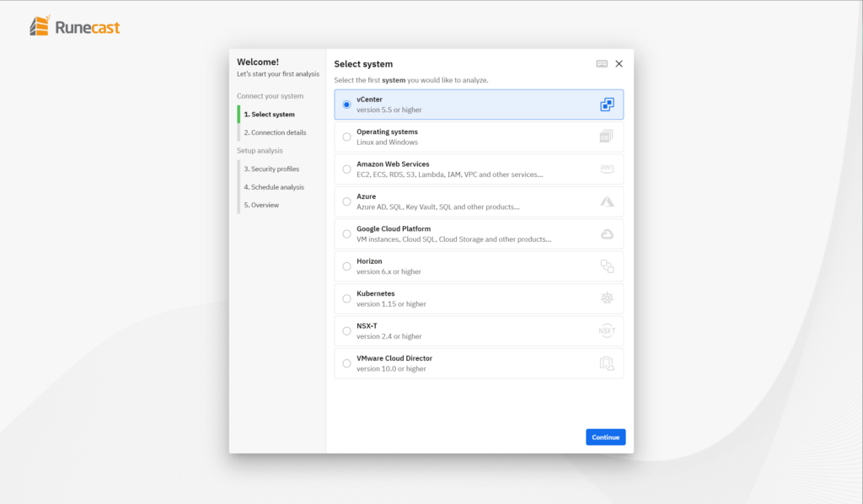Select the Kubernetes radio button

pos(346,298)
